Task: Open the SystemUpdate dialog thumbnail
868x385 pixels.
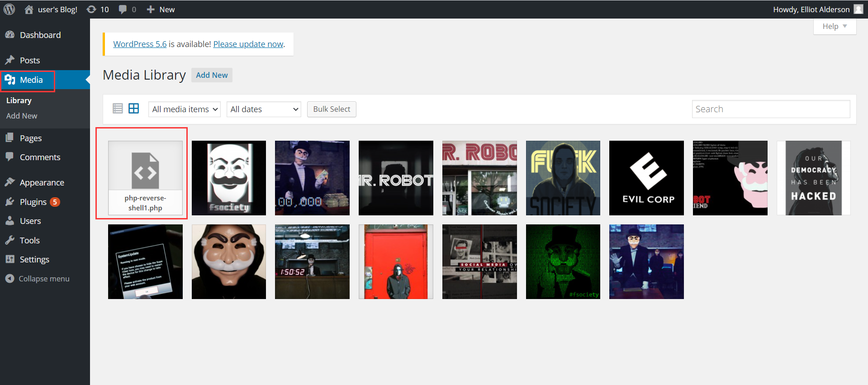Action: [145, 261]
